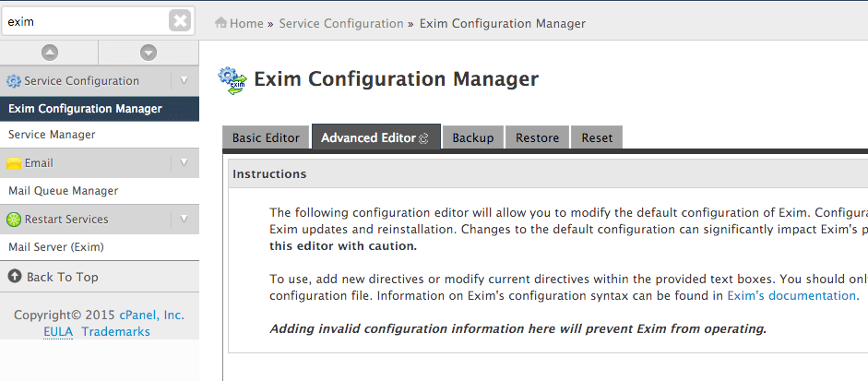Viewport: 868px width, 381px height.
Task: Click the Service Configuration gear icon
Action: click(14, 81)
